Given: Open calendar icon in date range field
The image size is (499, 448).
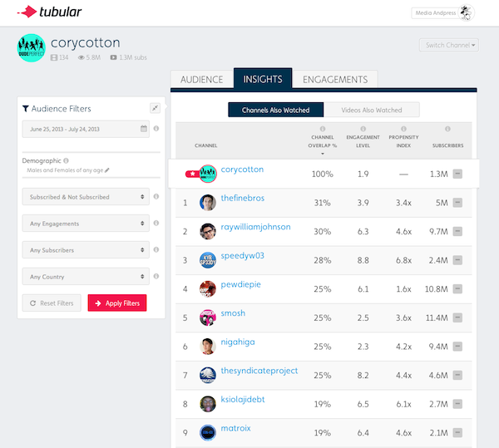Looking at the screenshot, I should click(x=144, y=129).
